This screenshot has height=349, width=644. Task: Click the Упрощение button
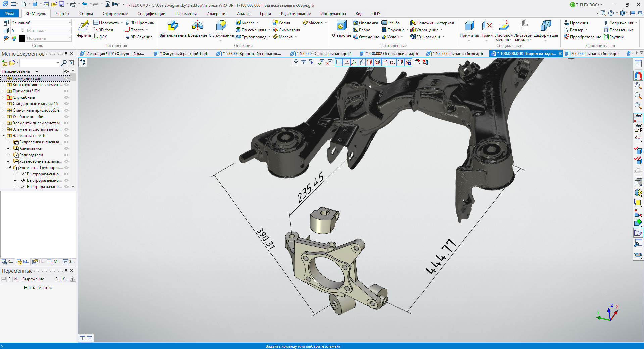[x=425, y=30]
